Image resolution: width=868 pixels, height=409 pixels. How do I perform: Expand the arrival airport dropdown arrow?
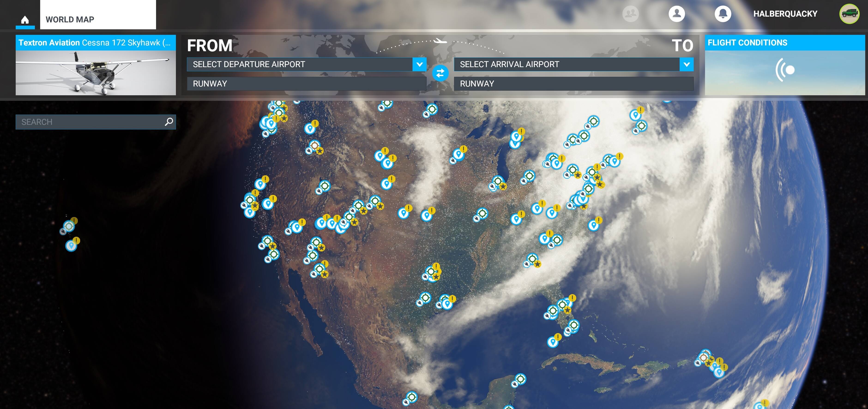coord(687,64)
